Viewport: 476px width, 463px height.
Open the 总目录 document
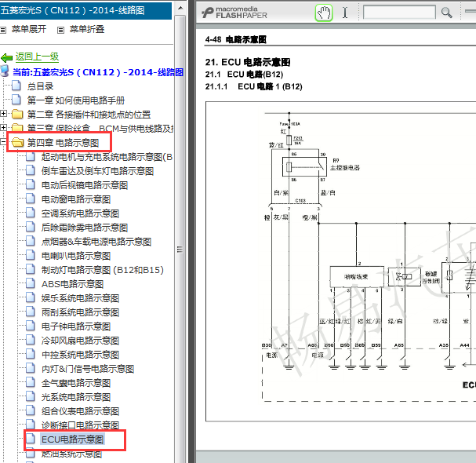click(x=40, y=86)
